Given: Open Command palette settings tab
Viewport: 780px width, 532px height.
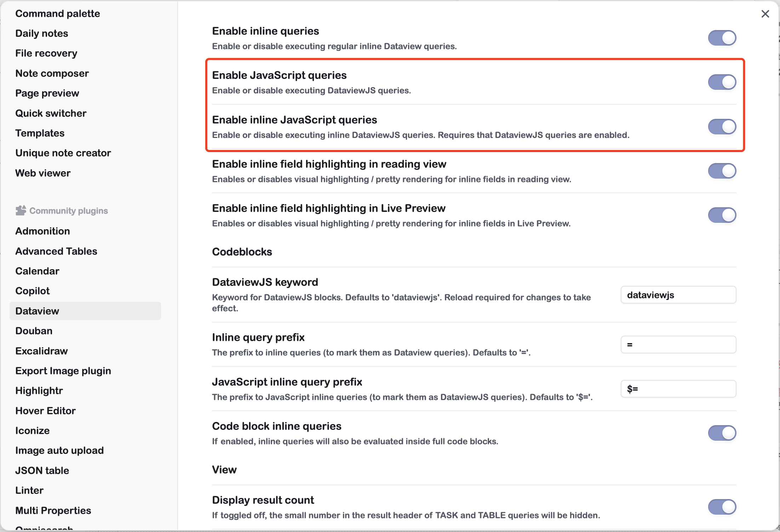Looking at the screenshot, I should tap(58, 13).
